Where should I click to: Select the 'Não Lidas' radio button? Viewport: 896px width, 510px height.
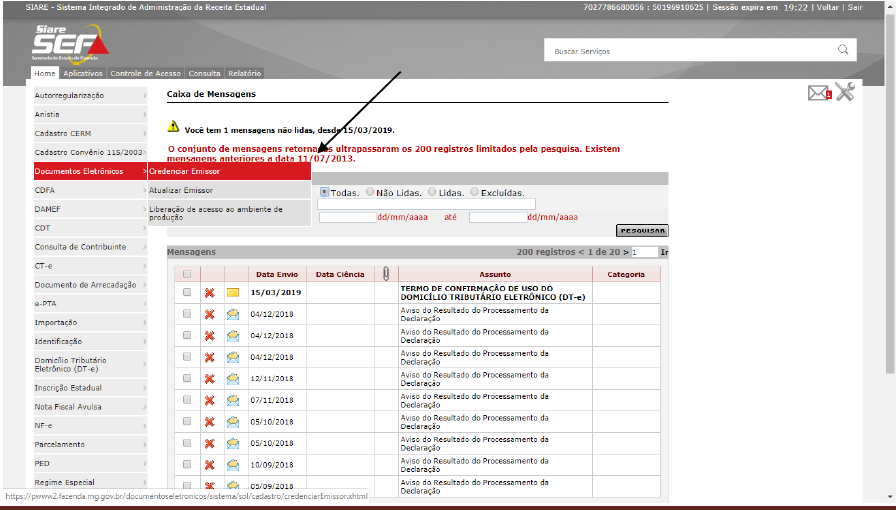[x=371, y=192]
